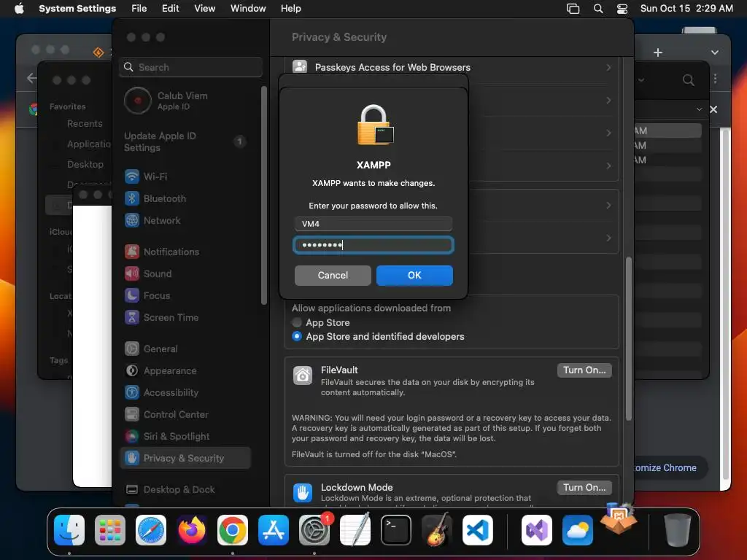Open TextEdit from the Dock

coord(355,529)
